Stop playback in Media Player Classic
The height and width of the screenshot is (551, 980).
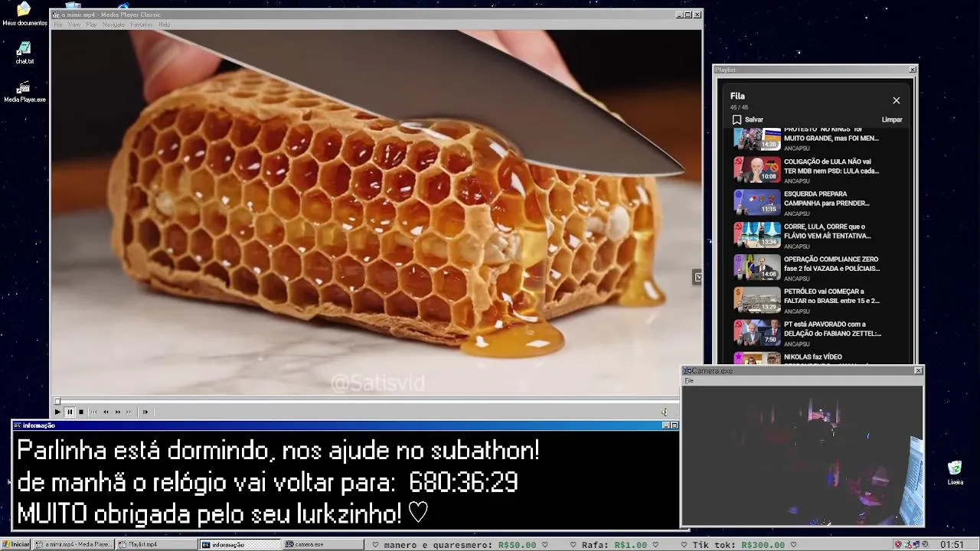click(x=80, y=412)
